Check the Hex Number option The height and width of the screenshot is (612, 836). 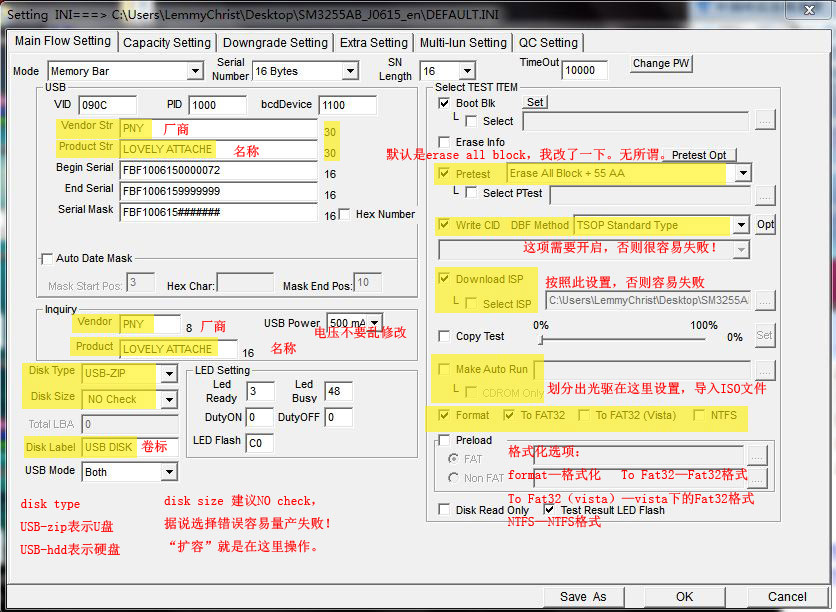(345, 214)
